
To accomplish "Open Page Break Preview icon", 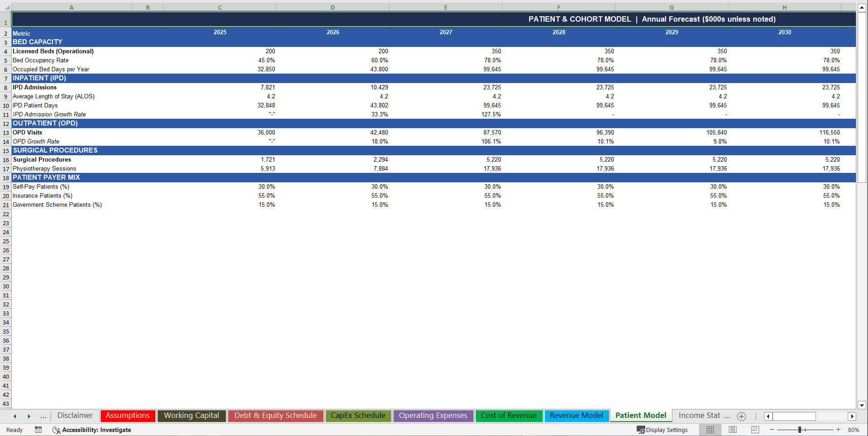I will 755,430.
